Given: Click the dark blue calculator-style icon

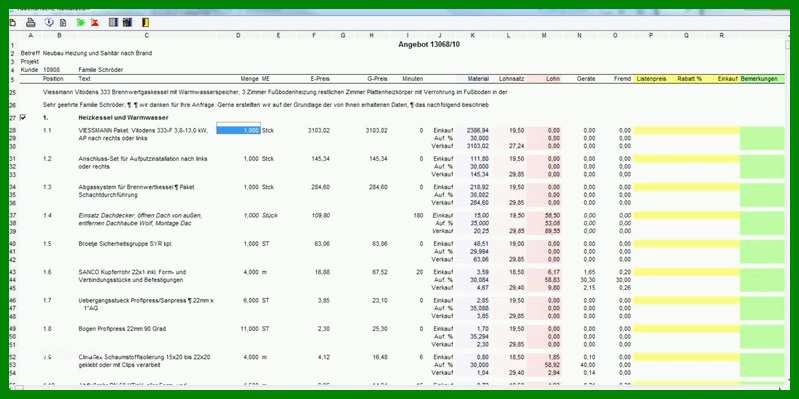Looking at the screenshot, I should (127, 22).
